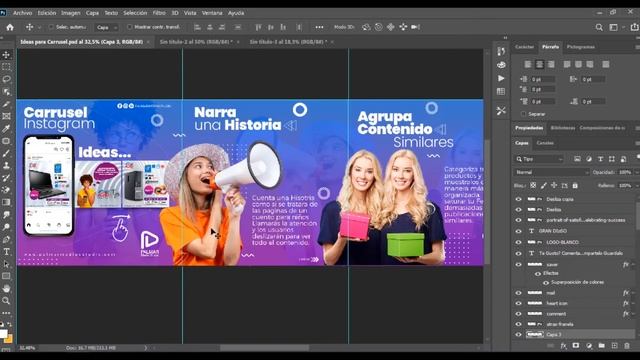Hide the LOGO-BLANCO layer

(x=518, y=242)
